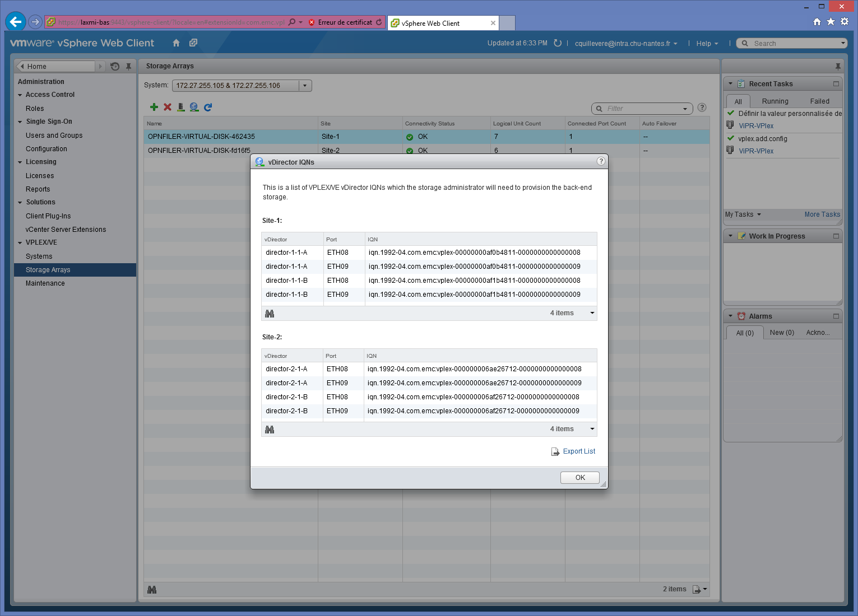This screenshot has height=616, width=858.
Task: Click the binoculars find icon under Site-2 table
Action: [270, 430]
